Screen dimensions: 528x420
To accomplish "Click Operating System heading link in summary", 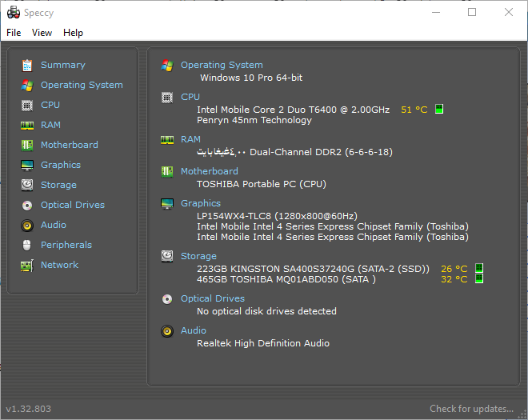I will [222, 65].
